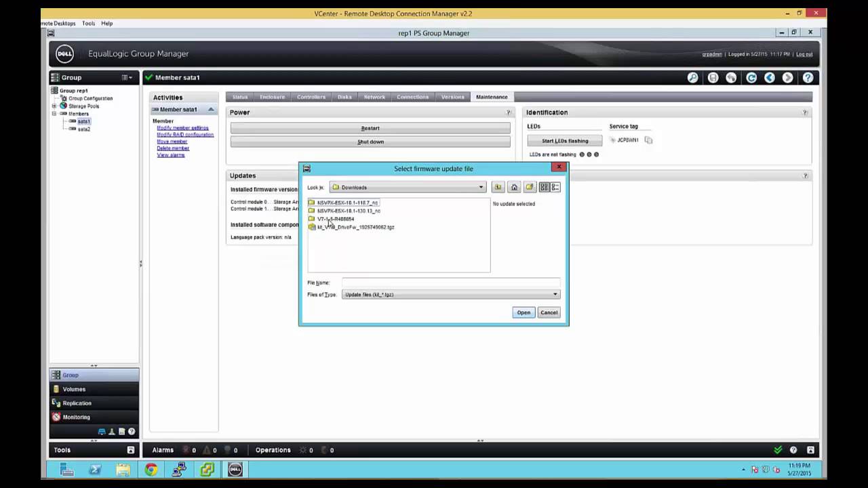Open the Volumes section in sidebar

pyautogui.click(x=94, y=389)
